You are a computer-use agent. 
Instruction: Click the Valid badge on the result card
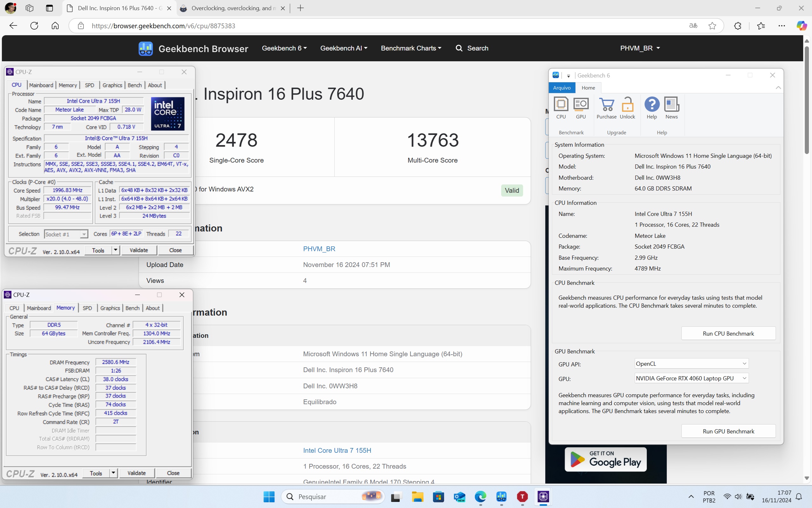pos(512,190)
